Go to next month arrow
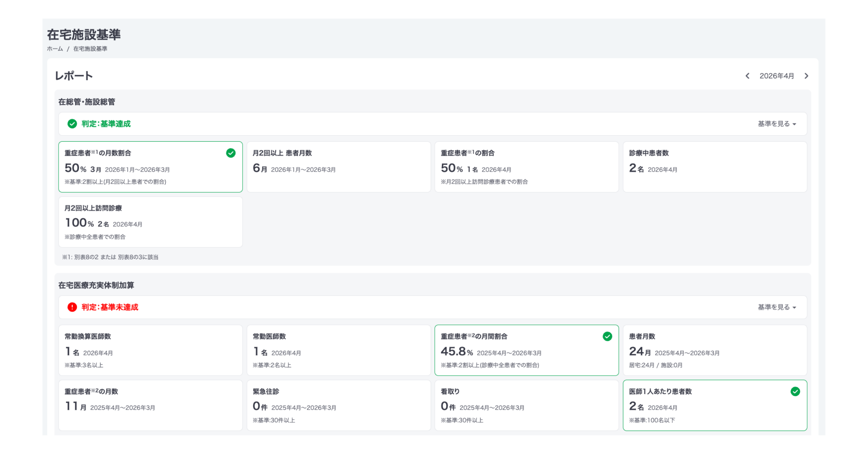The height and width of the screenshot is (454, 868). pos(806,76)
